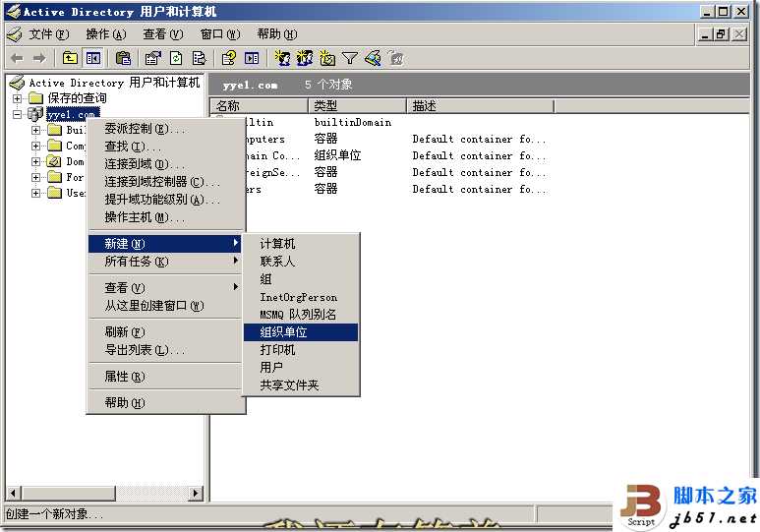Select 委派控制(E) from context menu
Screen dimensions: 760x532
[165, 129]
